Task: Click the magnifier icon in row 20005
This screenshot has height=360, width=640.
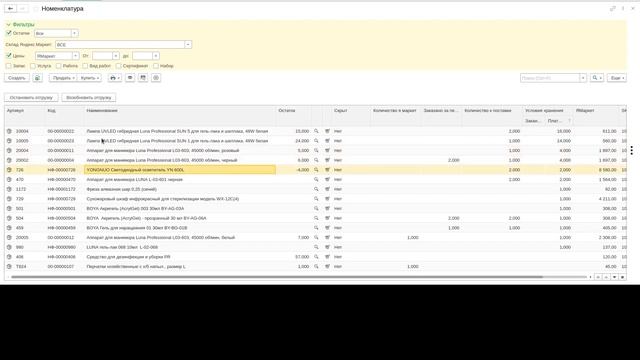Action: (316, 238)
